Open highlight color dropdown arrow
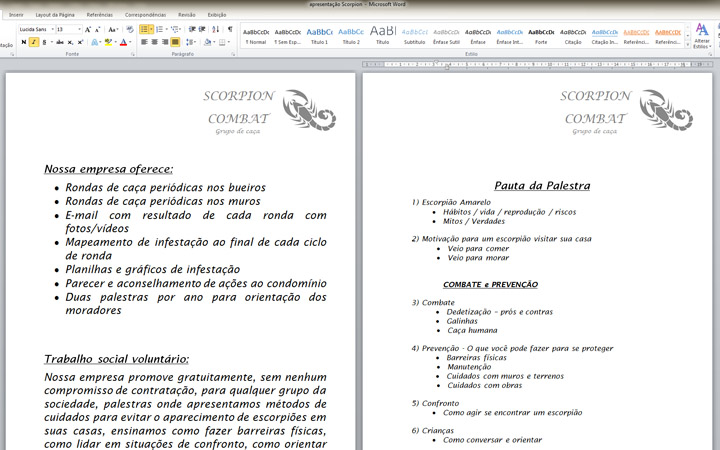Viewport: 720px width, 450px height. point(115,42)
